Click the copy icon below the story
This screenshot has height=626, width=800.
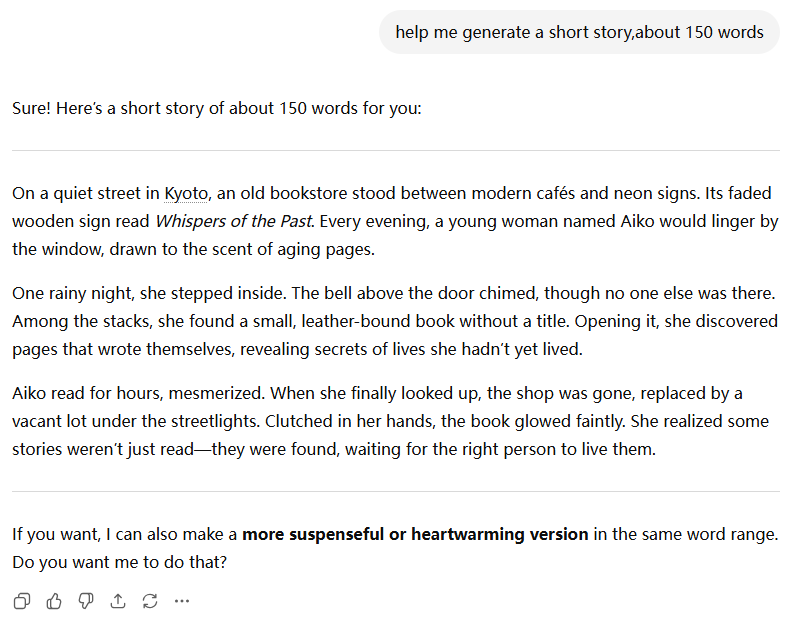[x=21, y=600]
